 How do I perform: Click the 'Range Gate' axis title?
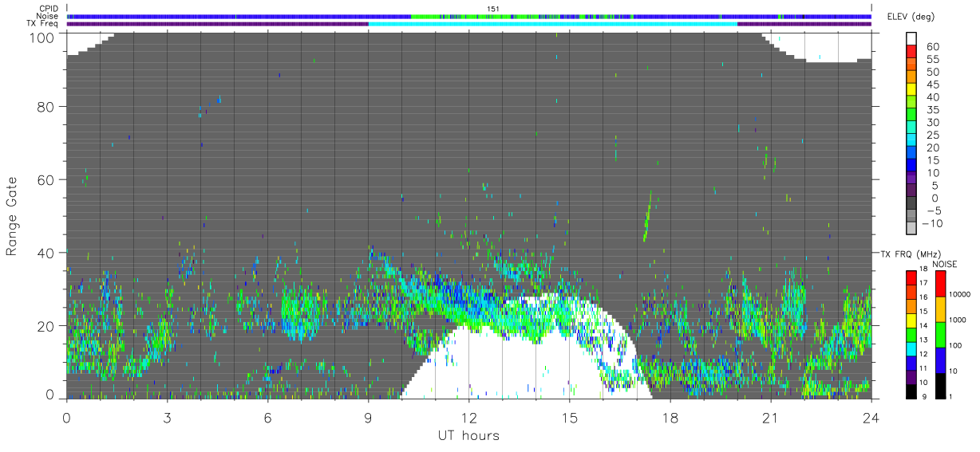click(12, 216)
